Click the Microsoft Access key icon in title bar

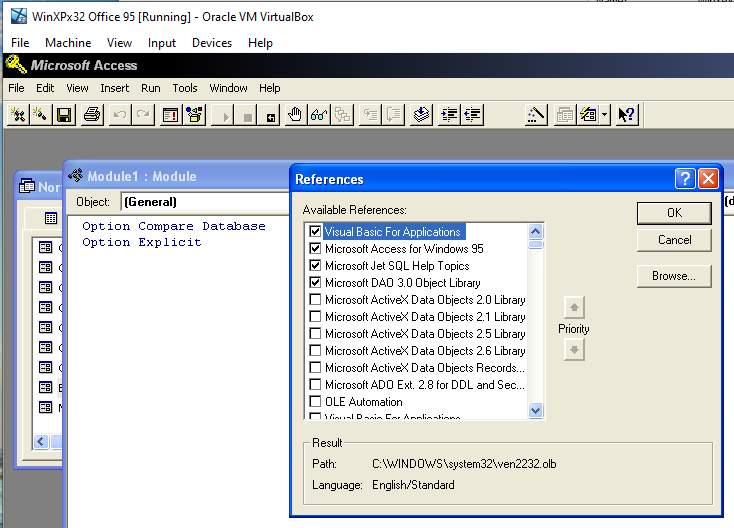click(x=16, y=65)
